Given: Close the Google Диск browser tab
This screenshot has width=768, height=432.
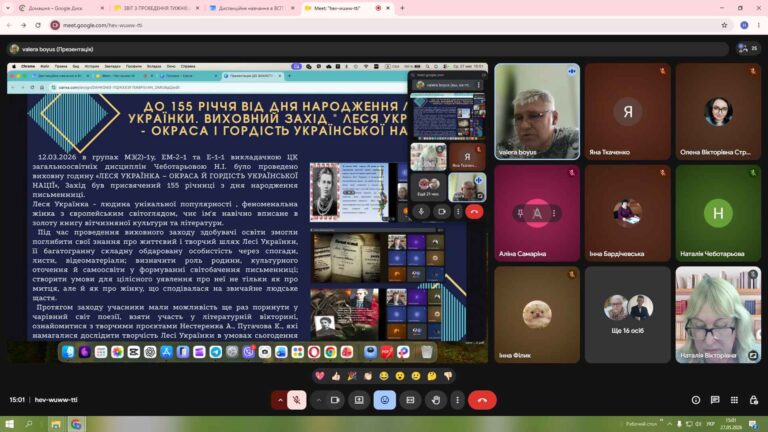Looking at the screenshot, I should (x=102, y=8).
